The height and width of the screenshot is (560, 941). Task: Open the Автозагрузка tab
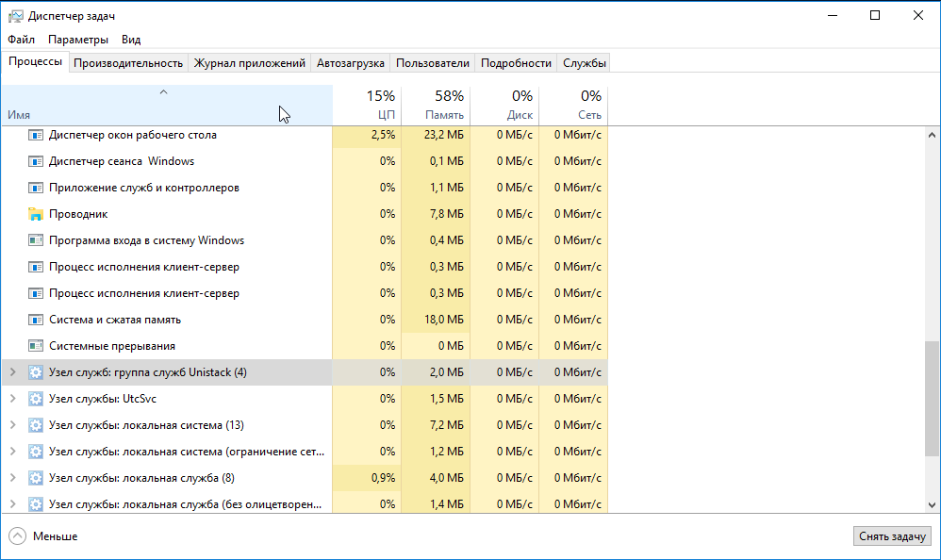(x=350, y=63)
